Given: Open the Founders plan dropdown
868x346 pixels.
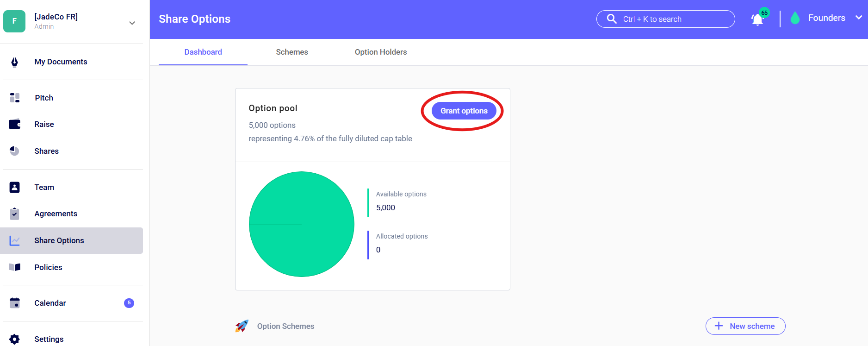Looking at the screenshot, I should tap(826, 18).
